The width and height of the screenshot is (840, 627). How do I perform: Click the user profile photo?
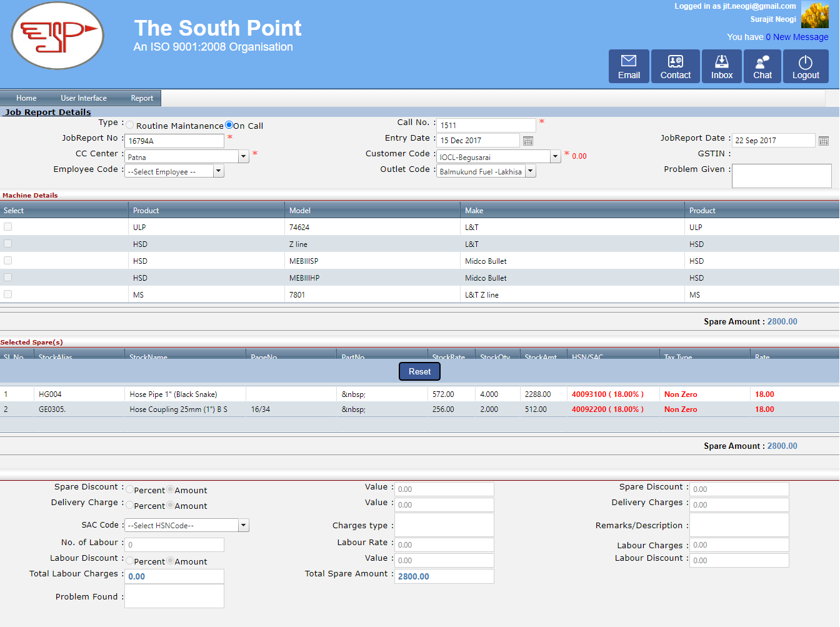pyautogui.click(x=815, y=15)
